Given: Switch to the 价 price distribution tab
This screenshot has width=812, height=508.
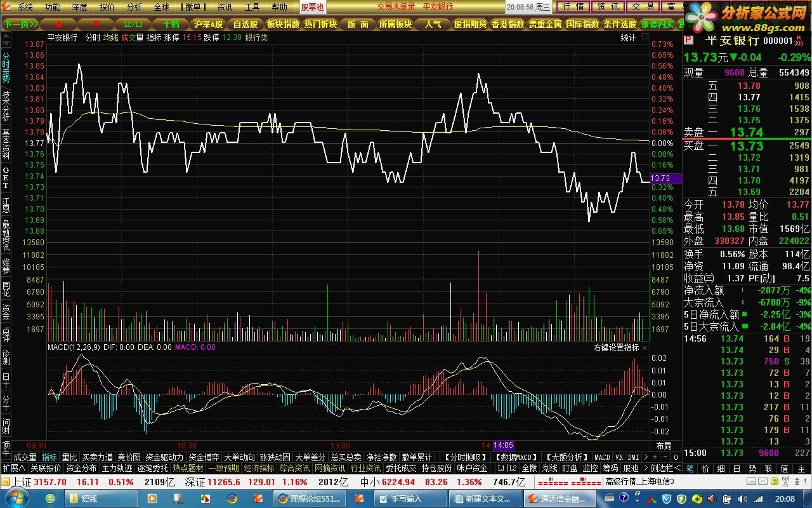Looking at the screenshot, I should pos(706,468).
